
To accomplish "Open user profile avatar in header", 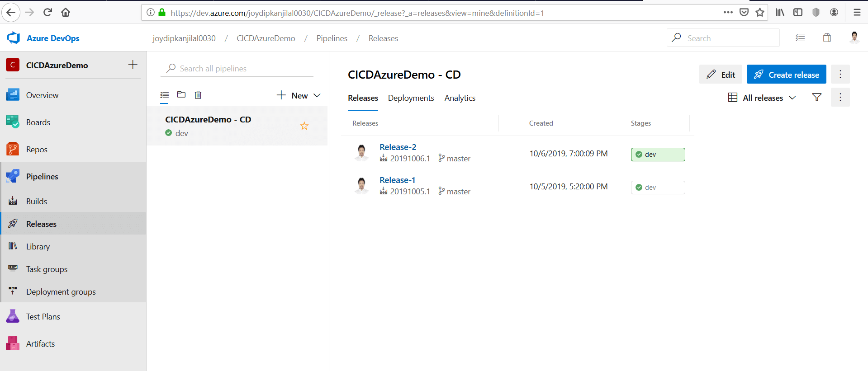I will [854, 38].
